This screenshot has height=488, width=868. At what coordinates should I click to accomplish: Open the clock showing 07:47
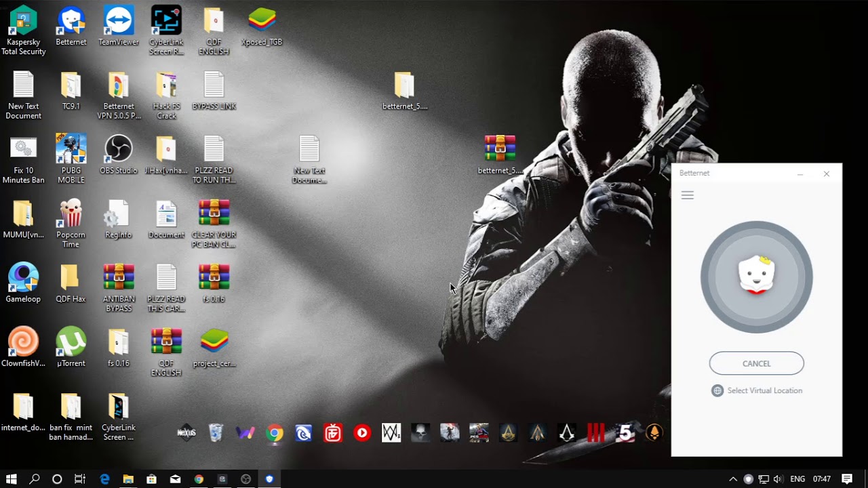(x=821, y=479)
